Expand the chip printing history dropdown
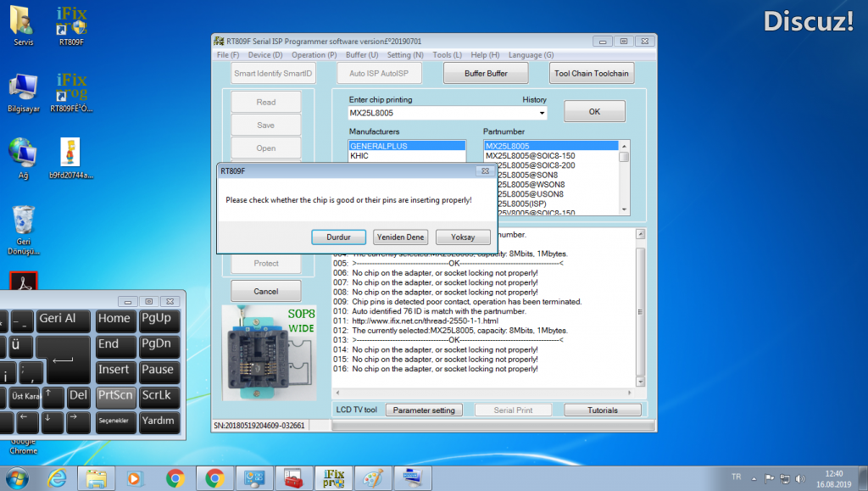868x491 pixels. (542, 113)
